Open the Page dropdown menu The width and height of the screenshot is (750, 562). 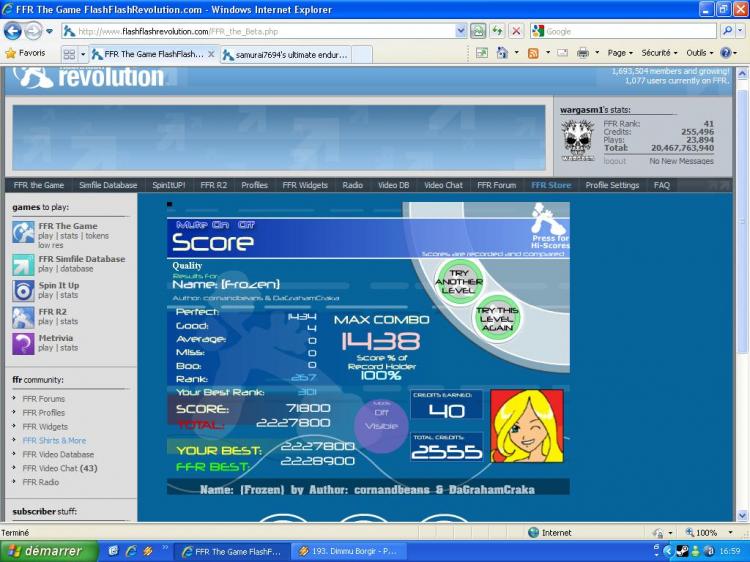point(621,53)
